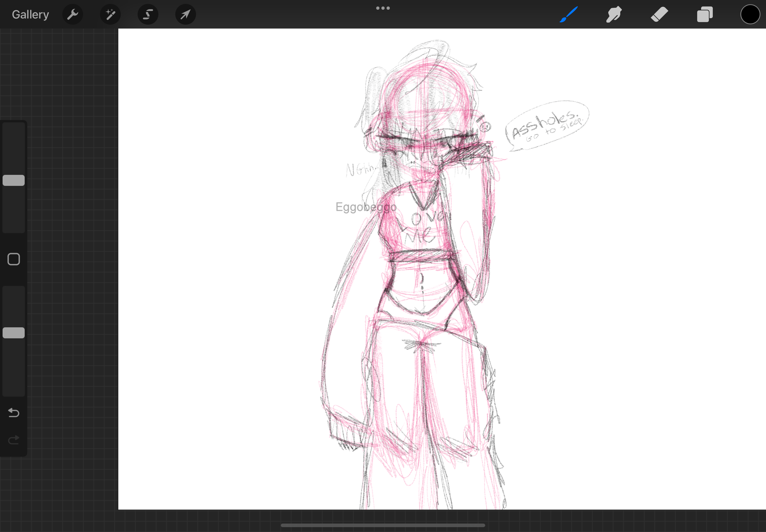Activate the Selection tool

[x=148, y=14]
